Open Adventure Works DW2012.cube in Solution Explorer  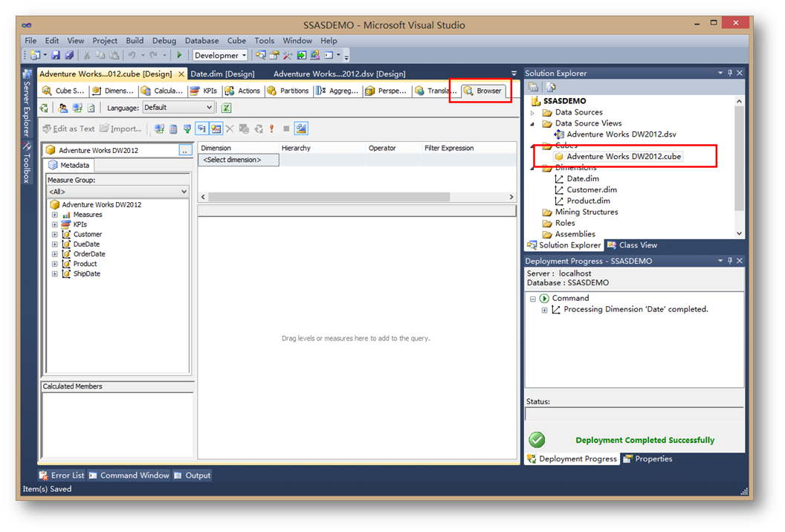click(618, 157)
